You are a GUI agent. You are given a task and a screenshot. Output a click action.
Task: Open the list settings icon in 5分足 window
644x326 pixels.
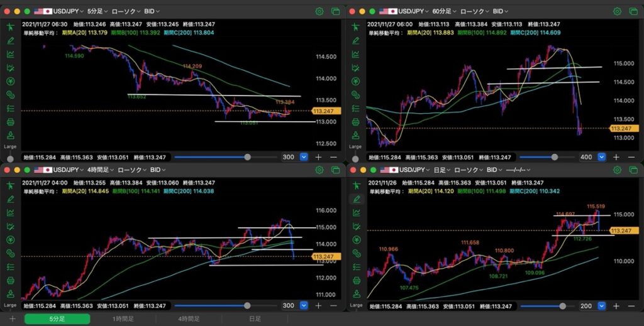pos(10,108)
